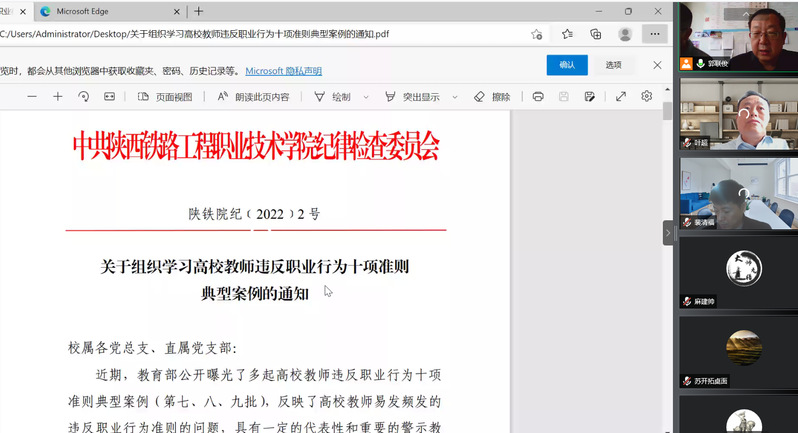The image size is (798, 433).
Task: Open a new browser tab
Action: [x=199, y=11]
